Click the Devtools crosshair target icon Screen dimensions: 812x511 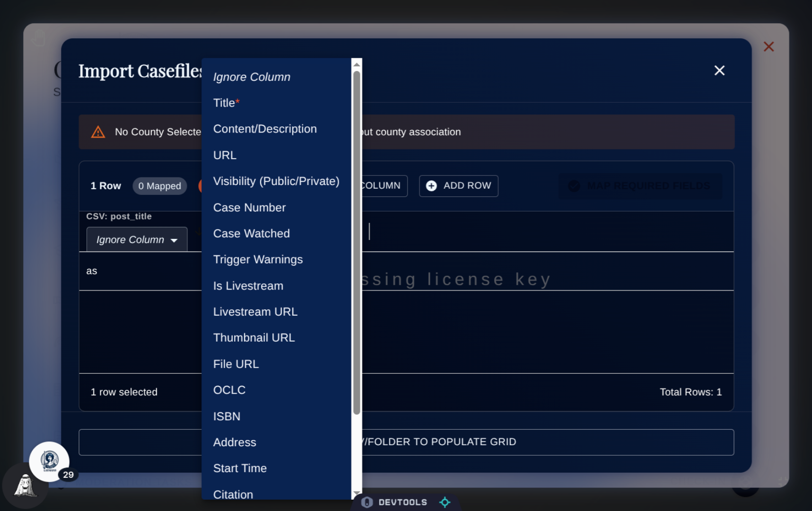tap(445, 502)
